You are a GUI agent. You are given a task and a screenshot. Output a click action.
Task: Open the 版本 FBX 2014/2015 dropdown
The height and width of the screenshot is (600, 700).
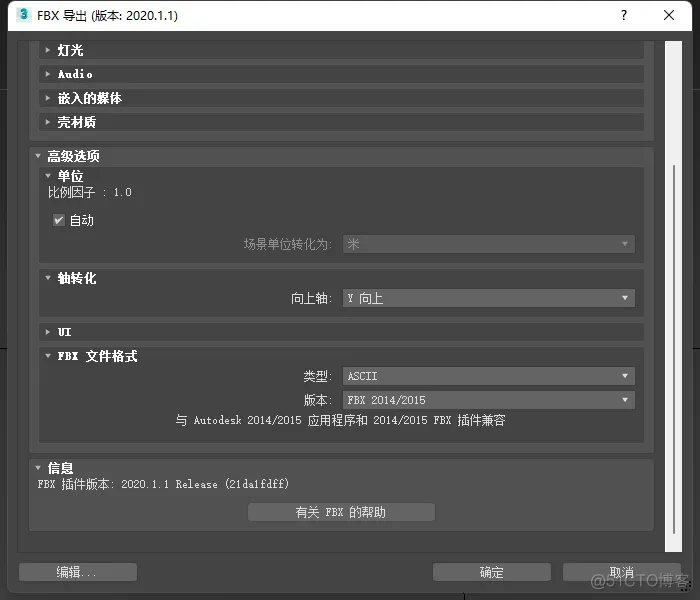click(488, 400)
